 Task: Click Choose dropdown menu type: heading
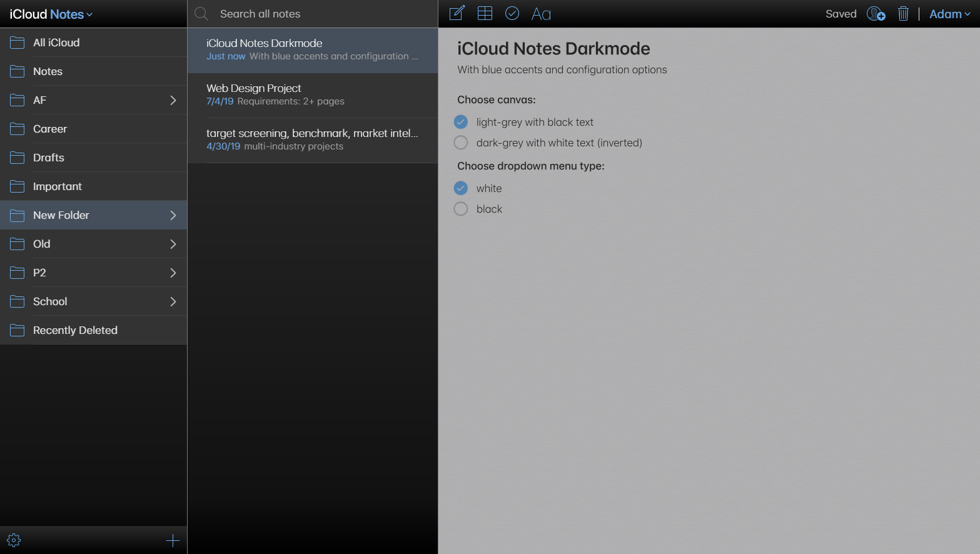(x=531, y=166)
